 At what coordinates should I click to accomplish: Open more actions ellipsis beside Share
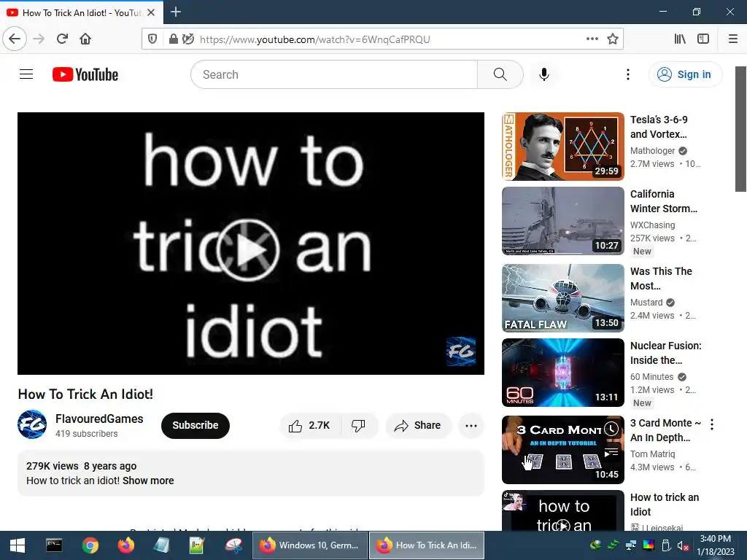(x=471, y=426)
